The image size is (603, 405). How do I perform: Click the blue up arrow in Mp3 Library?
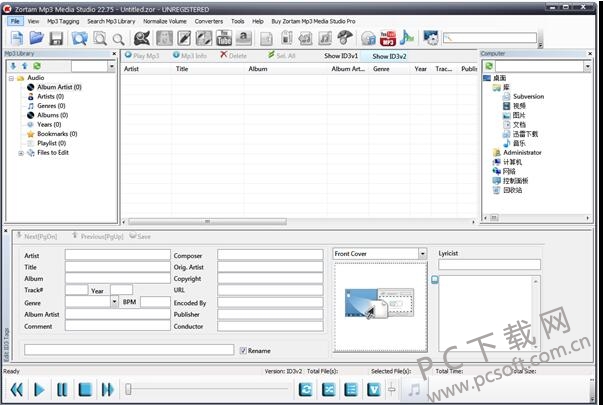pos(25,66)
